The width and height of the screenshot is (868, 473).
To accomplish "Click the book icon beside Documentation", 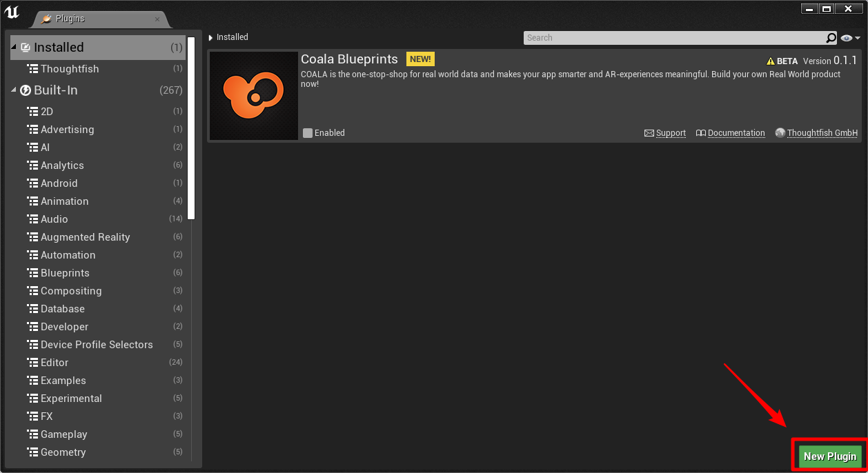I will coord(702,132).
